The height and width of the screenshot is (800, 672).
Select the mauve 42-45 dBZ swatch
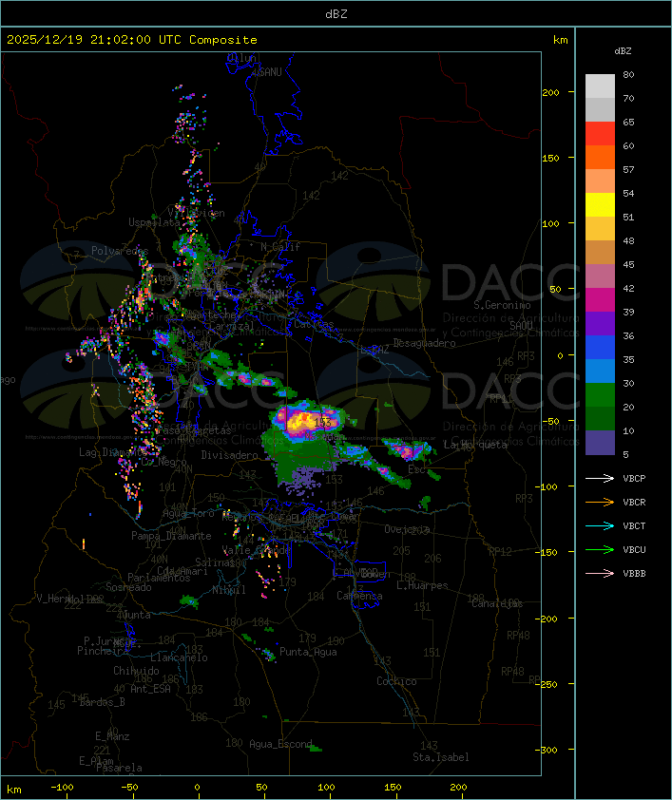(600, 276)
